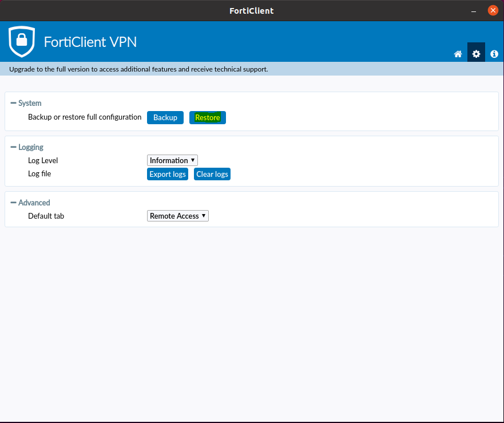
Task: Close the FortiClient window
Action: point(493,10)
